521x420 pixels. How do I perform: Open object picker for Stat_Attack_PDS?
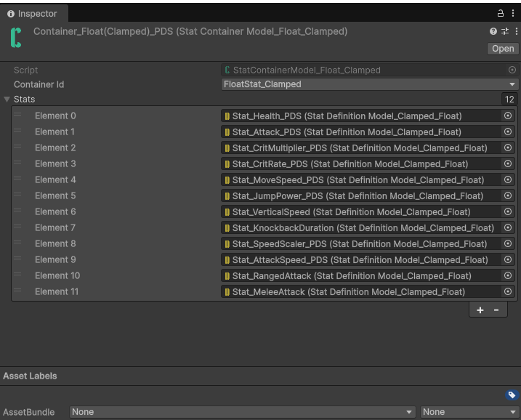[508, 132]
